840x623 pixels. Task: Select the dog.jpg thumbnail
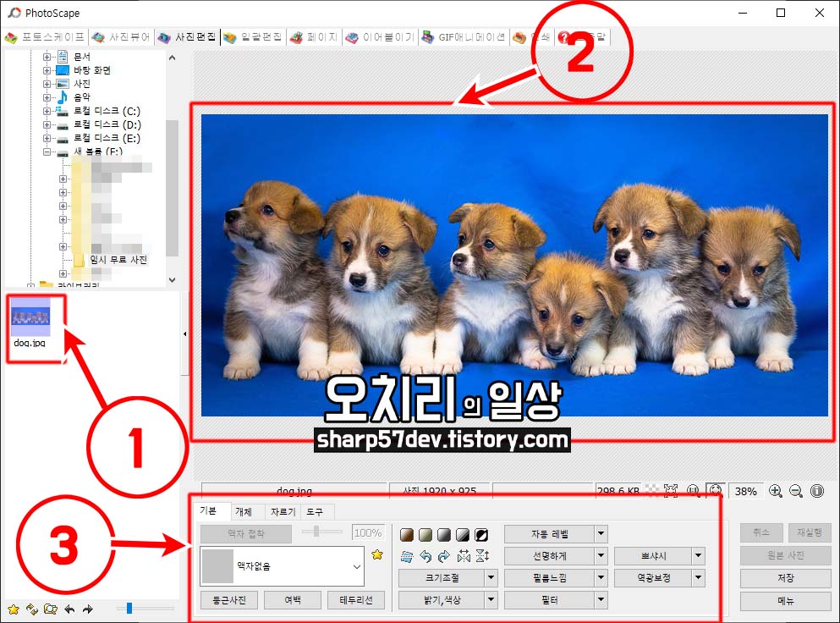tap(30, 323)
